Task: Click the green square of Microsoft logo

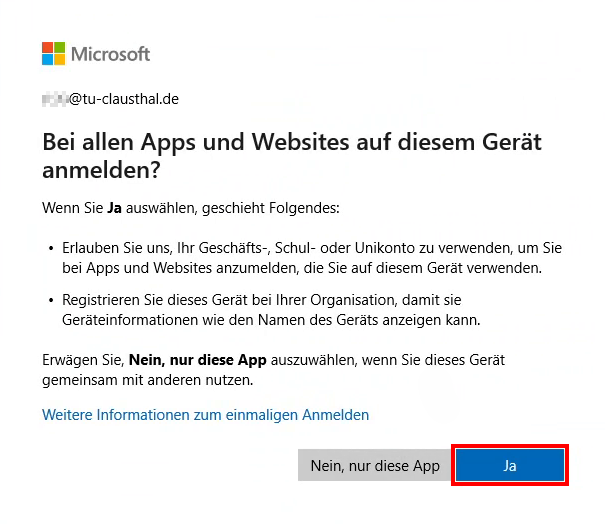Action: [x=60, y=47]
